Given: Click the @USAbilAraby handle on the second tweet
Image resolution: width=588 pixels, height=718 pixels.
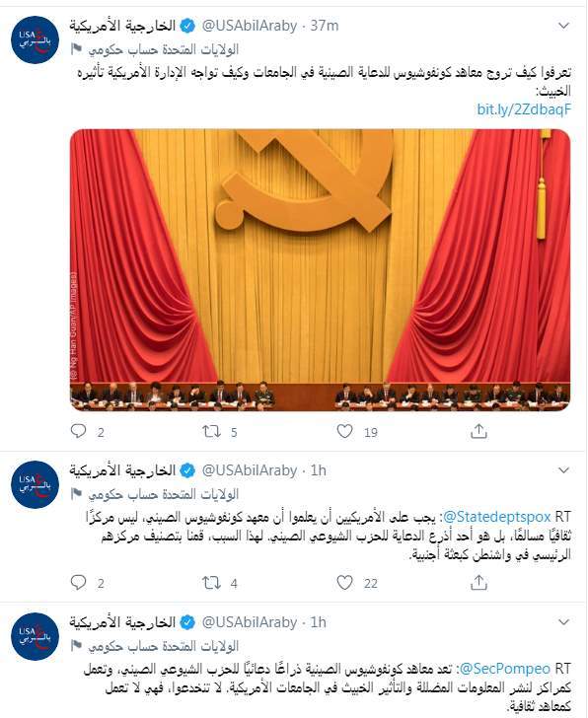Looking at the screenshot, I should pyautogui.click(x=250, y=470).
